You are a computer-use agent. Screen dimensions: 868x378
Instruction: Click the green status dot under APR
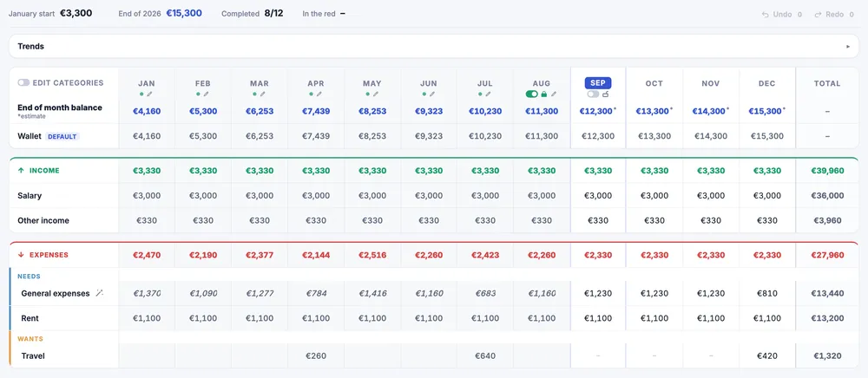311,94
